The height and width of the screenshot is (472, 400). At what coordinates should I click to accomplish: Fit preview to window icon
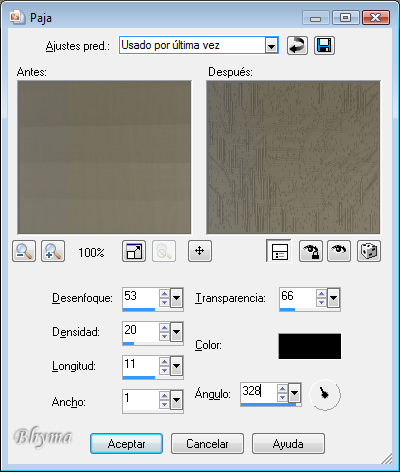pyautogui.click(x=134, y=251)
